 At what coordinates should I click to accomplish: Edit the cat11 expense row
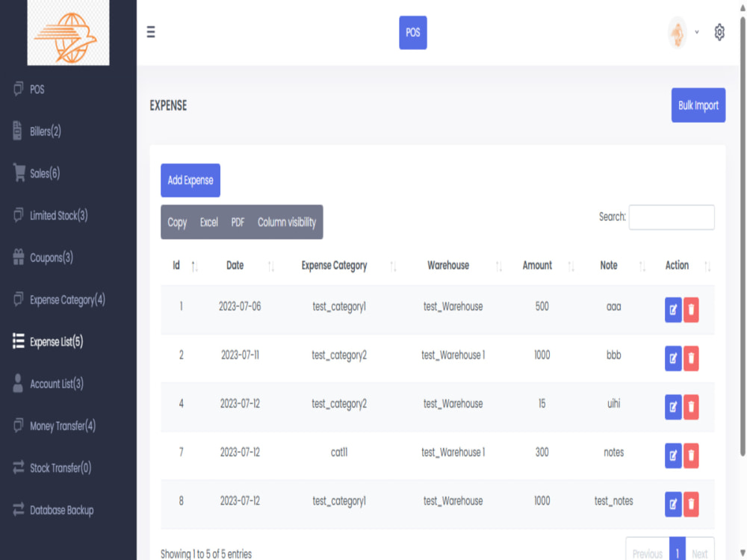(x=673, y=455)
